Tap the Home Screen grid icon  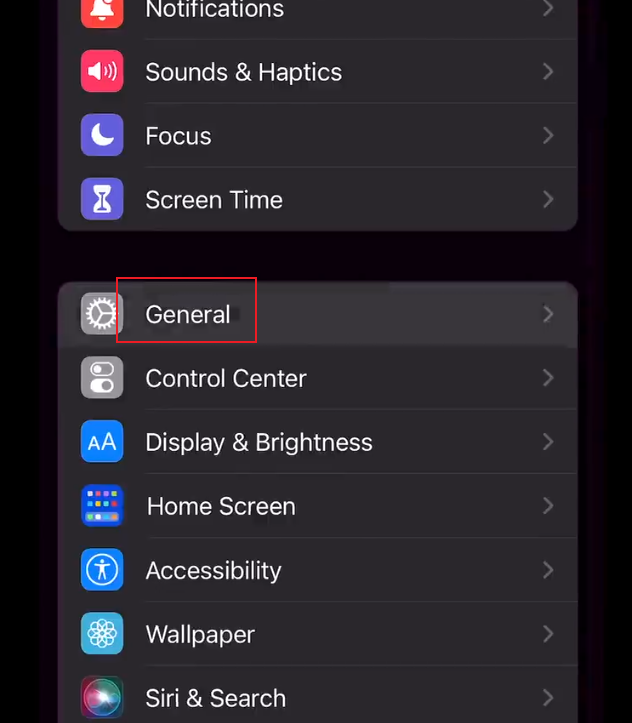pos(102,506)
